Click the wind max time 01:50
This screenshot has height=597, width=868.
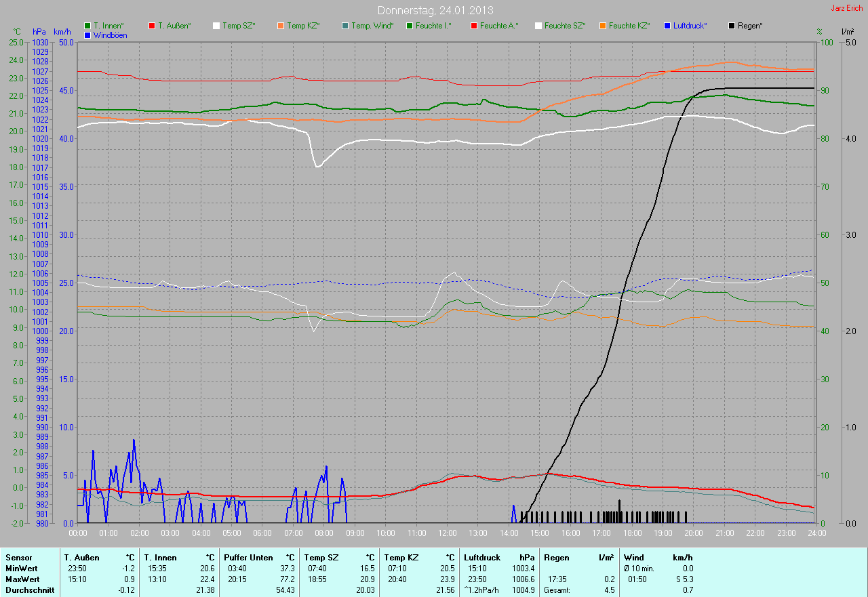[637, 579]
